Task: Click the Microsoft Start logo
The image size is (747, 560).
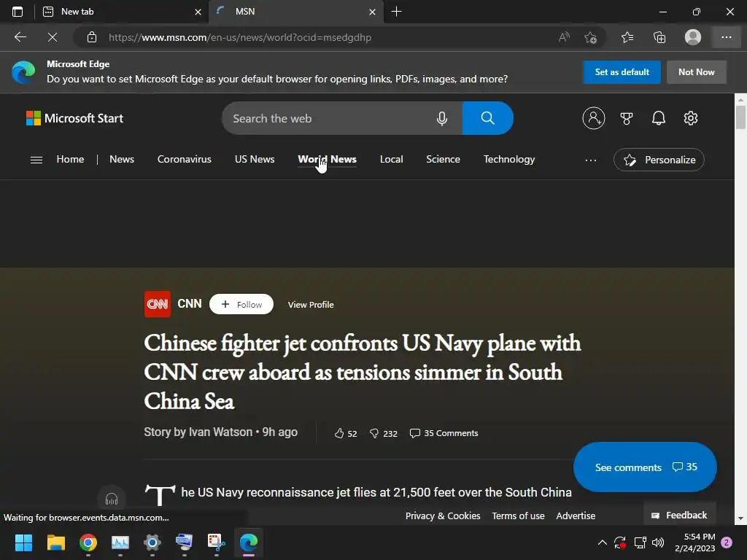Action: [75, 118]
